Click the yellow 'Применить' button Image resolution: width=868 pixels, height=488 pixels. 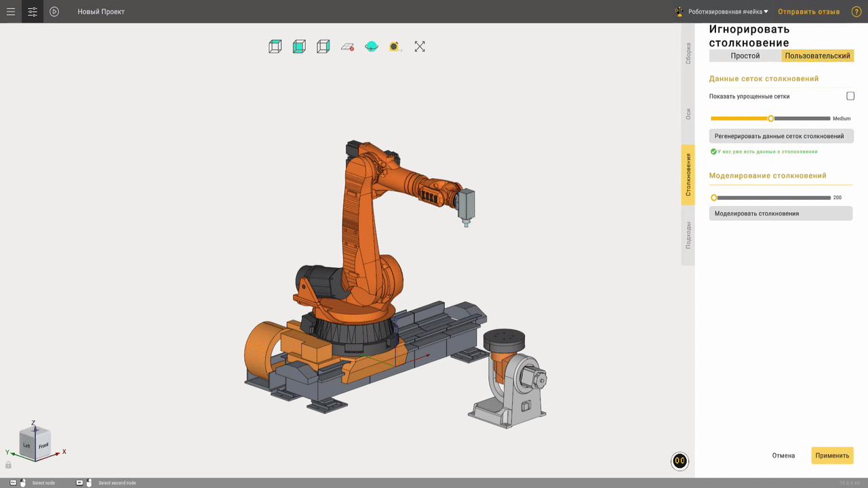(832, 455)
